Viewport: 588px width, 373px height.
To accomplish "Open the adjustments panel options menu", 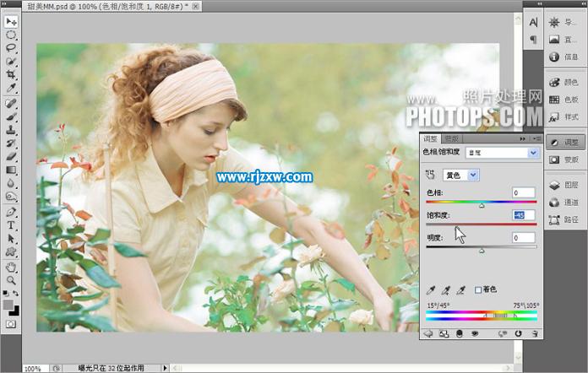I will pyautogui.click(x=536, y=138).
